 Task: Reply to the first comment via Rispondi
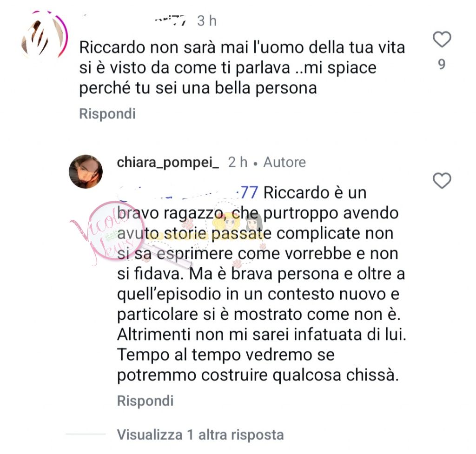coord(107,114)
